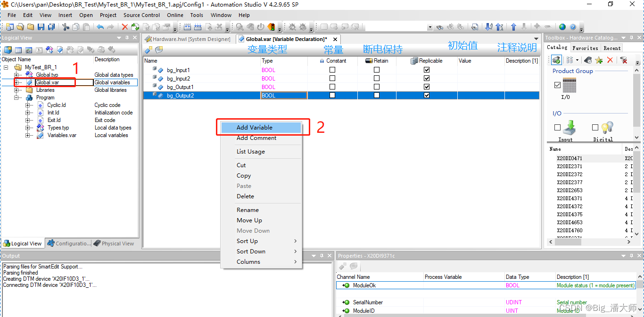Screen dimensions: 644x317
Task: Expand the Cyclic.ld tree node
Action: (28, 105)
